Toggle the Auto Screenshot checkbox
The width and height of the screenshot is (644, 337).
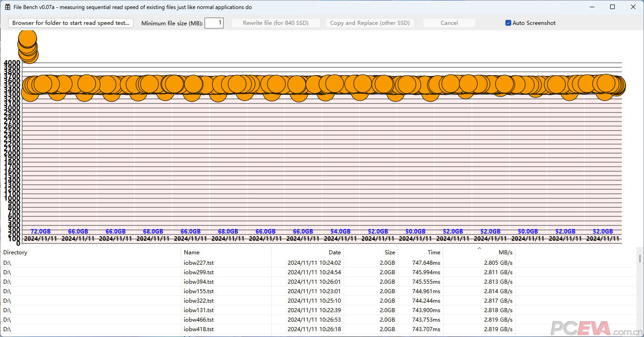(508, 23)
